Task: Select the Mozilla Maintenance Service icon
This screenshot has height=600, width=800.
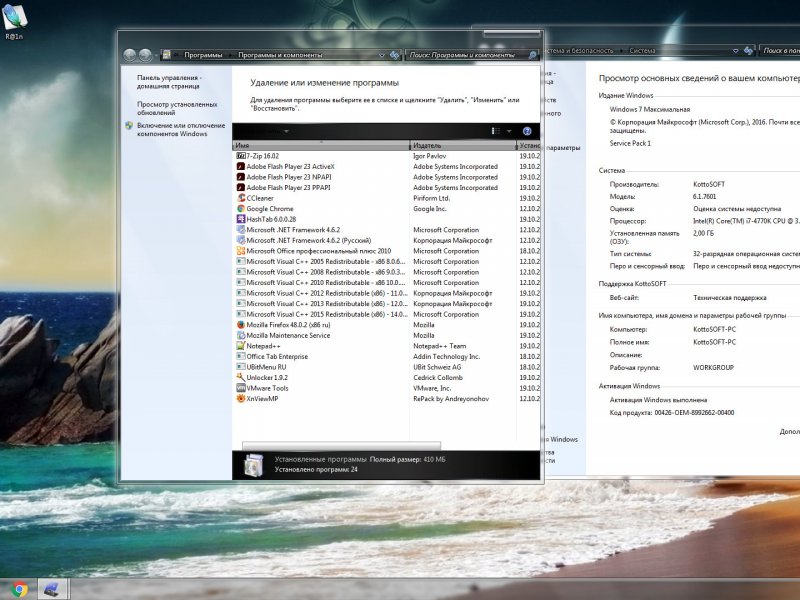Action: pos(241,335)
